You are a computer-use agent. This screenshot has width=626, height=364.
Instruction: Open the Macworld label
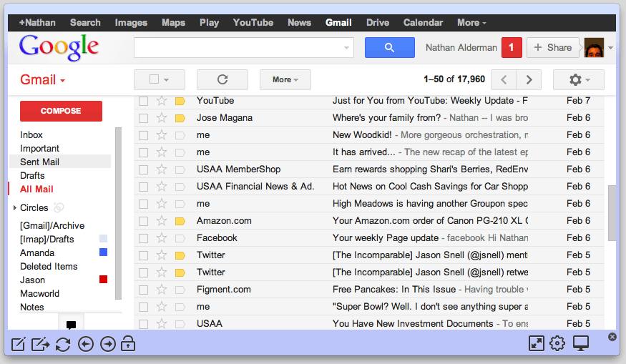pos(39,294)
